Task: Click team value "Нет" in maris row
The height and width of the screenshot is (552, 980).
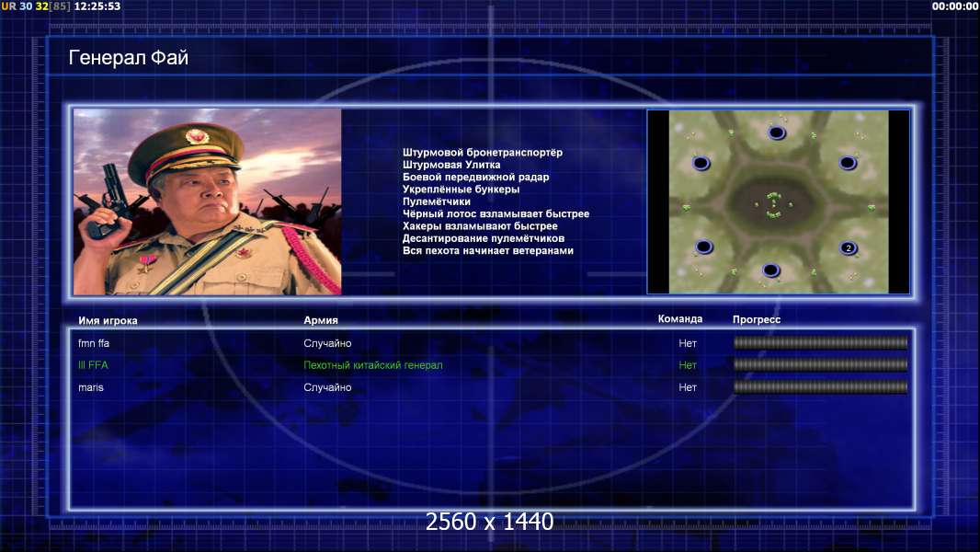Action: [688, 387]
